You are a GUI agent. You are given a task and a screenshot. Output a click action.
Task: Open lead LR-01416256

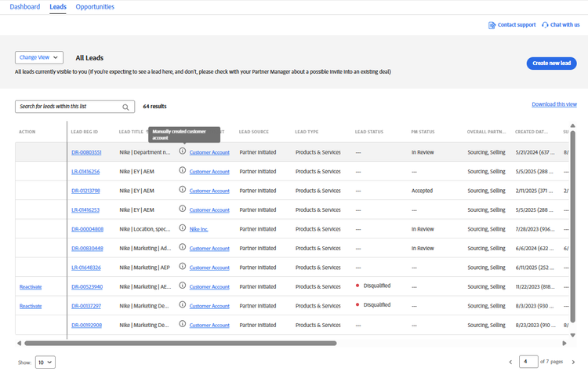[85, 171]
